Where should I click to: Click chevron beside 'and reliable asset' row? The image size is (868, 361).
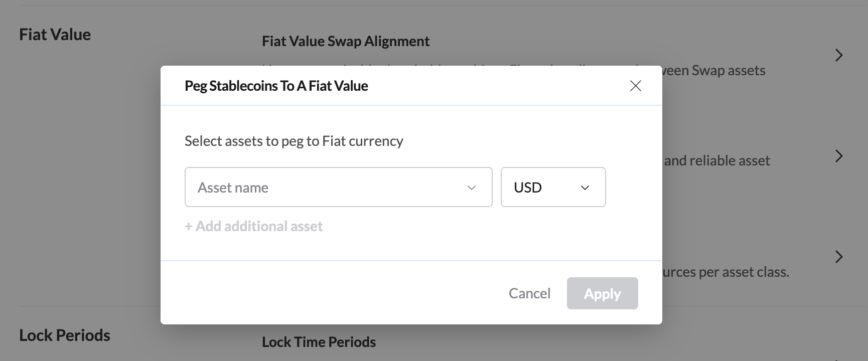tap(838, 156)
